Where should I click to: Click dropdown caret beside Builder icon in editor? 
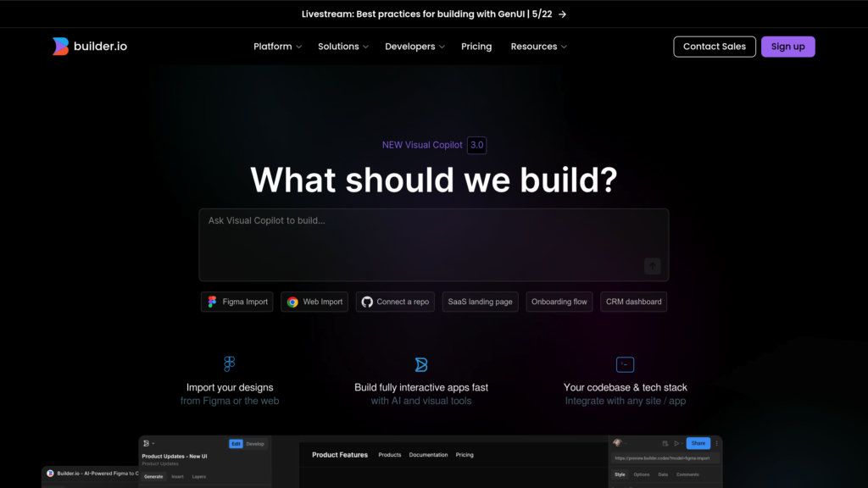point(153,444)
